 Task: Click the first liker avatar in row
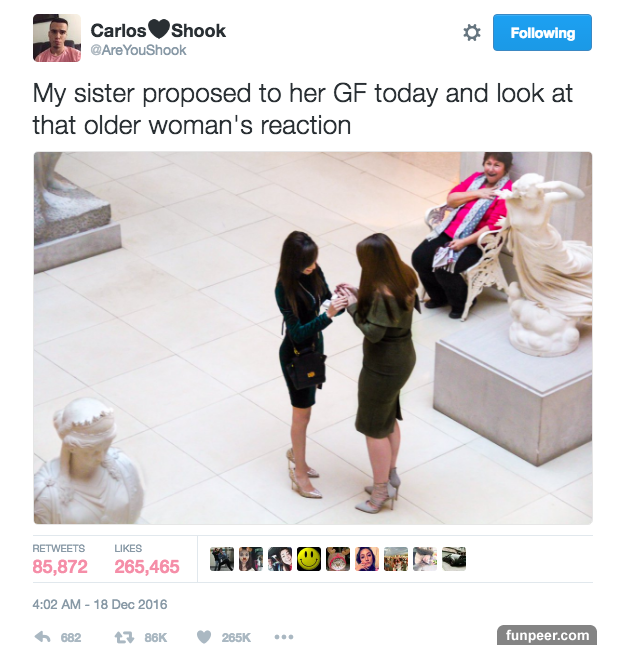(x=222, y=559)
